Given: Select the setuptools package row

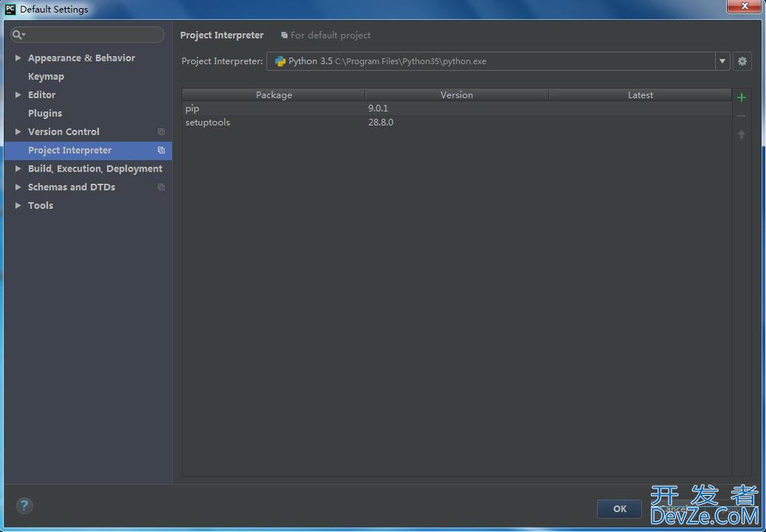Looking at the screenshot, I should (457, 122).
